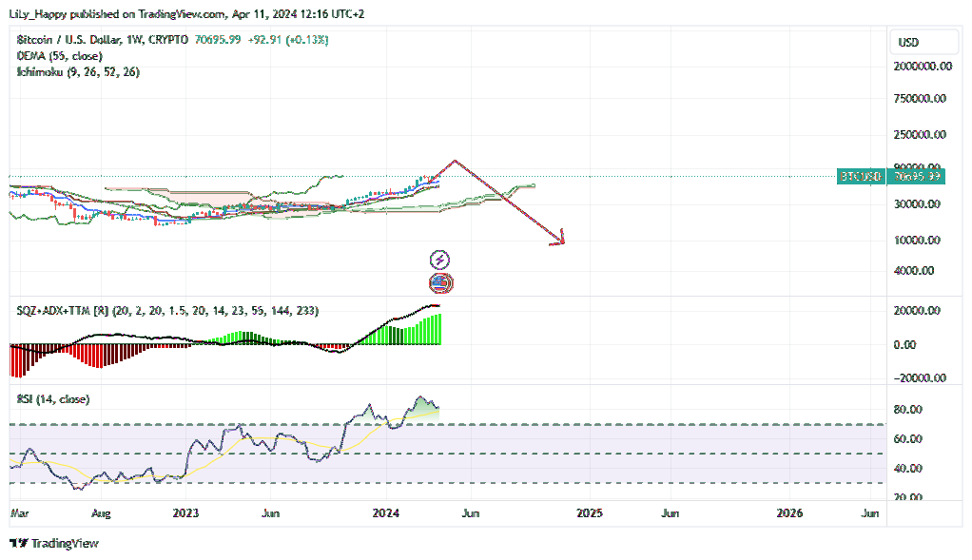Screen dimensions: 972x560
Task: Click the lightning bolt event icon
Action: (x=439, y=260)
